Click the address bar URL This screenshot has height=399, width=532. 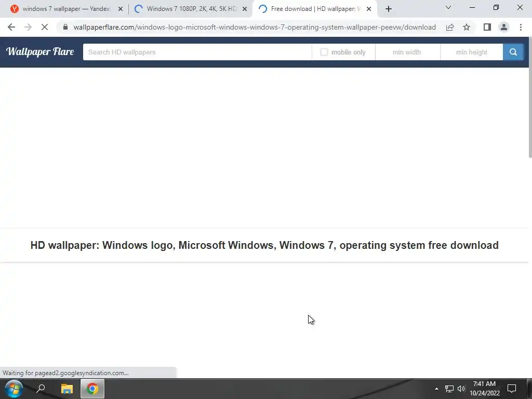(x=255, y=27)
